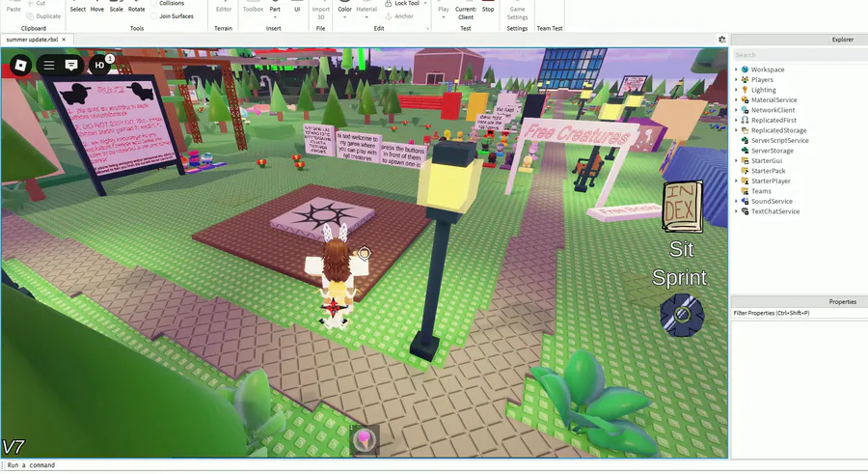Expand the StarterPlayer node
Screen dimensions: 868x474
tap(736, 181)
